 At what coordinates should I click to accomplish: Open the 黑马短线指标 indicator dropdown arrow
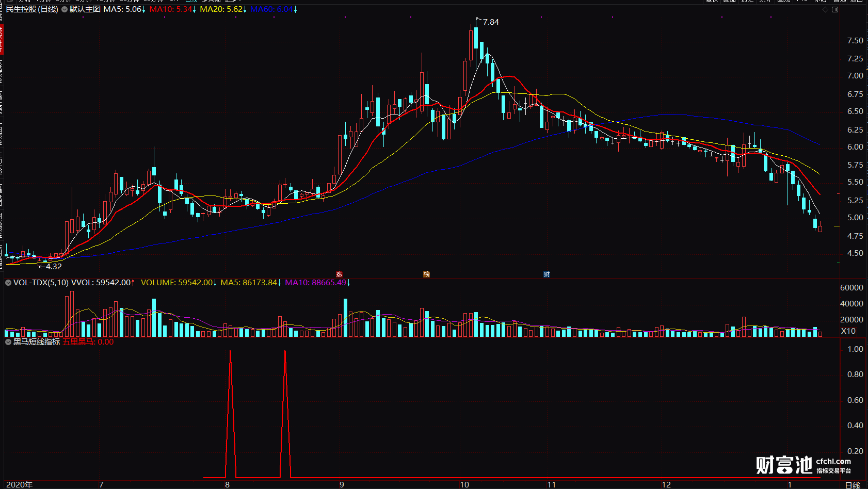[8, 342]
